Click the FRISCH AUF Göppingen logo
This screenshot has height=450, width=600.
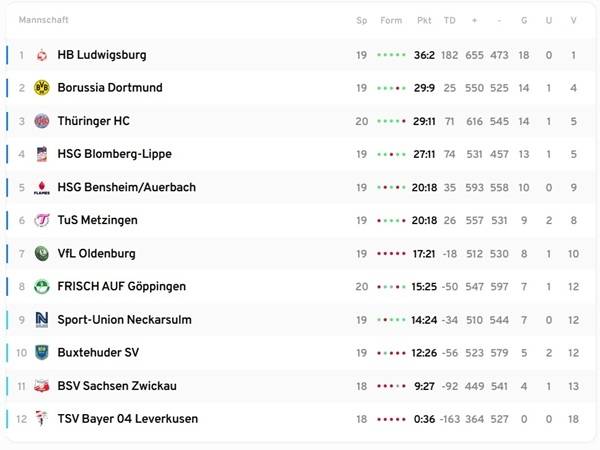coord(42,286)
